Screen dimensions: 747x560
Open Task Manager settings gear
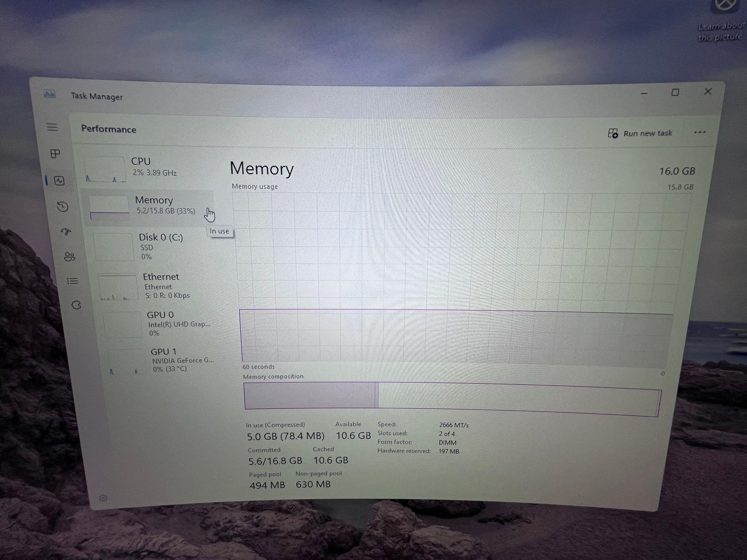[103, 498]
